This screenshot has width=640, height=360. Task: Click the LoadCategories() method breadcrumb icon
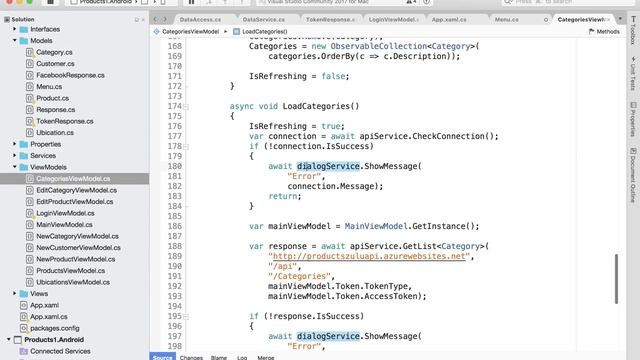pyautogui.click(x=236, y=31)
